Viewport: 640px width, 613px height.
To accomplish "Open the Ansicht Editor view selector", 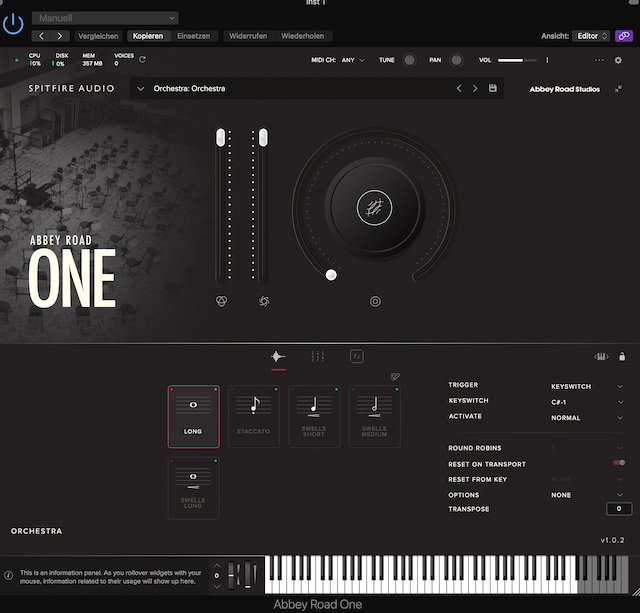I will click(x=591, y=36).
